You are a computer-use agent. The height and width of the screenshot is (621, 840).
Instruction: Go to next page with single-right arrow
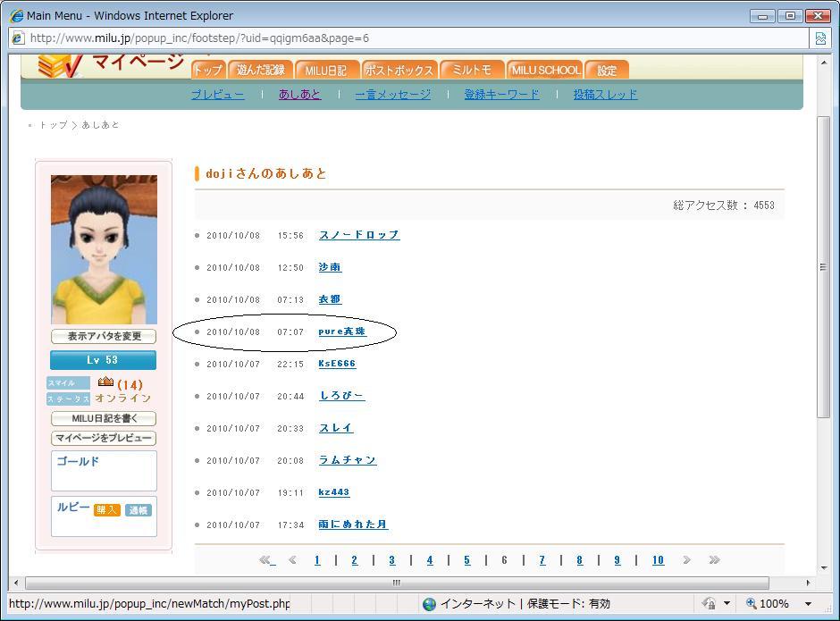tap(686, 560)
